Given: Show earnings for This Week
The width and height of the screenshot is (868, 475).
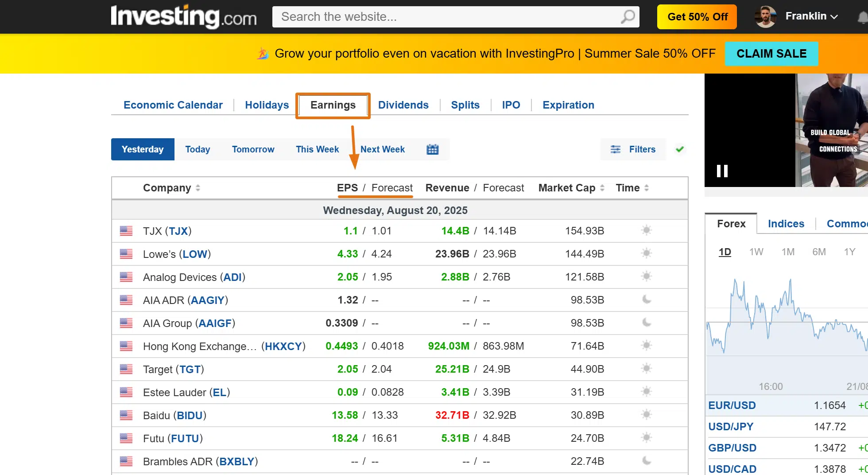Looking at the screenshot, I should pyautogui.click(x=317, y=149).
